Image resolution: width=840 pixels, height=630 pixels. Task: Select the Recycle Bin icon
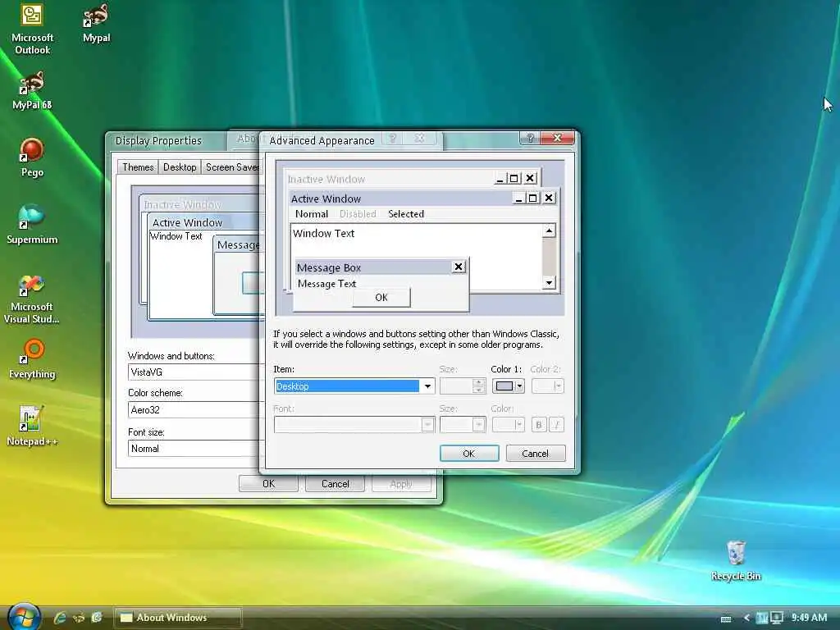[x=736, y=560]
